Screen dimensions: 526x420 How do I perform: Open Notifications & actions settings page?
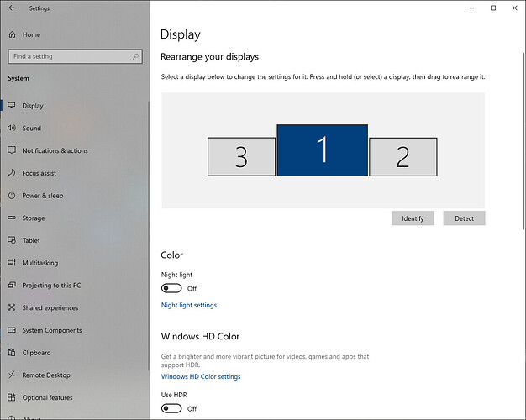tap(55, 151)
